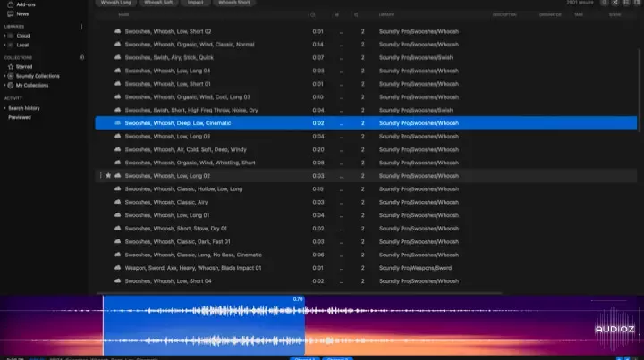Select 'Swooshes, Whoosh, Low, Short 02' row

(x=366, y=31)
